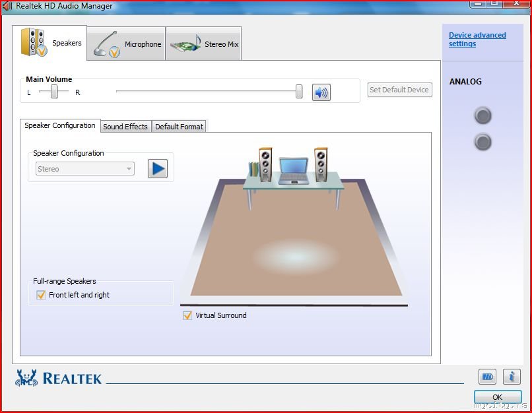Select the Sound Effects tab
Screen dimensions: 532x413
point(125,127)
